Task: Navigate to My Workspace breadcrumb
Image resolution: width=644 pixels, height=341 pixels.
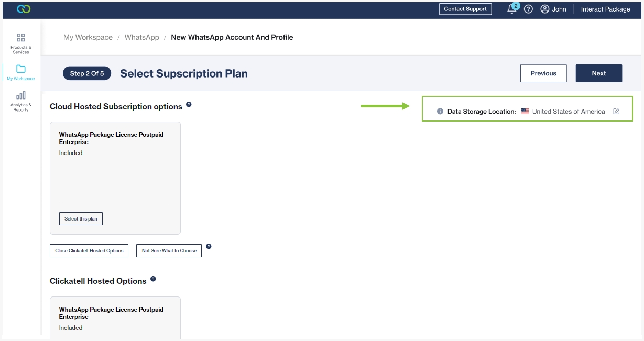Action: click(88, 37)
